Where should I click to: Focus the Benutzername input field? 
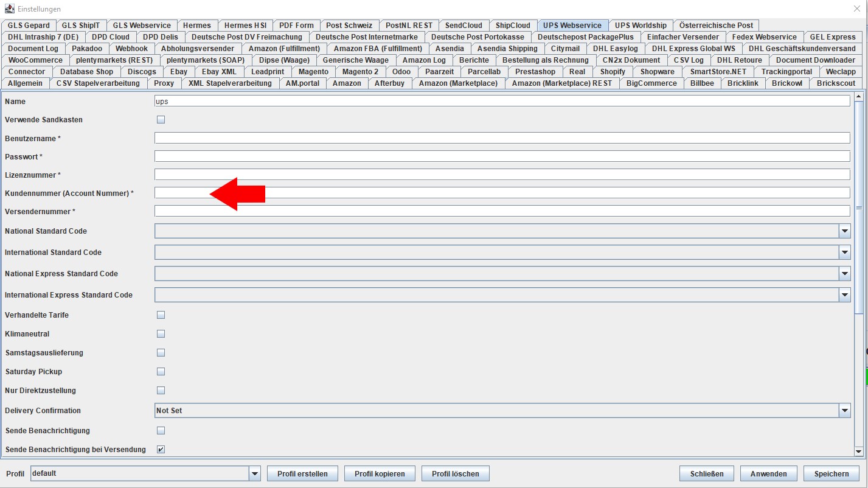(x=502, y=138)
